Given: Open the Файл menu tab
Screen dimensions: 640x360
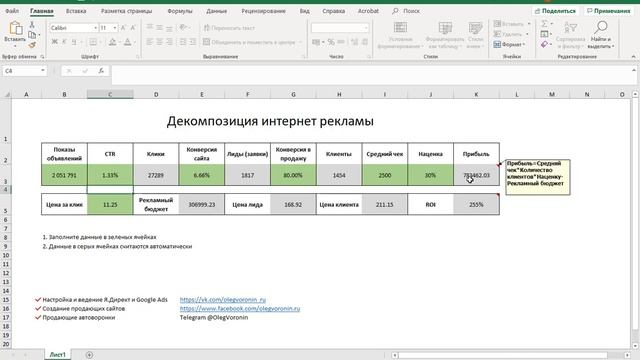Looking at the screenshot, I should point(12,11).
